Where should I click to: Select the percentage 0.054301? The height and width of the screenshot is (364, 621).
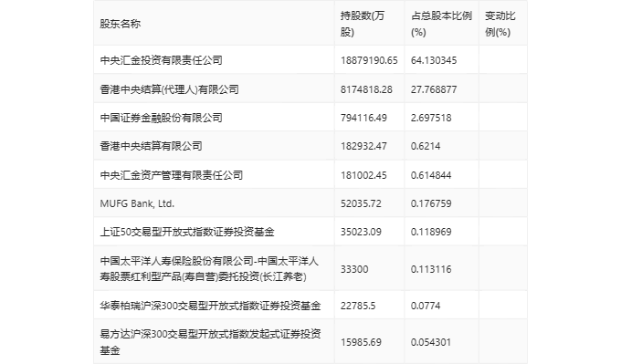[x=431, y=342]
